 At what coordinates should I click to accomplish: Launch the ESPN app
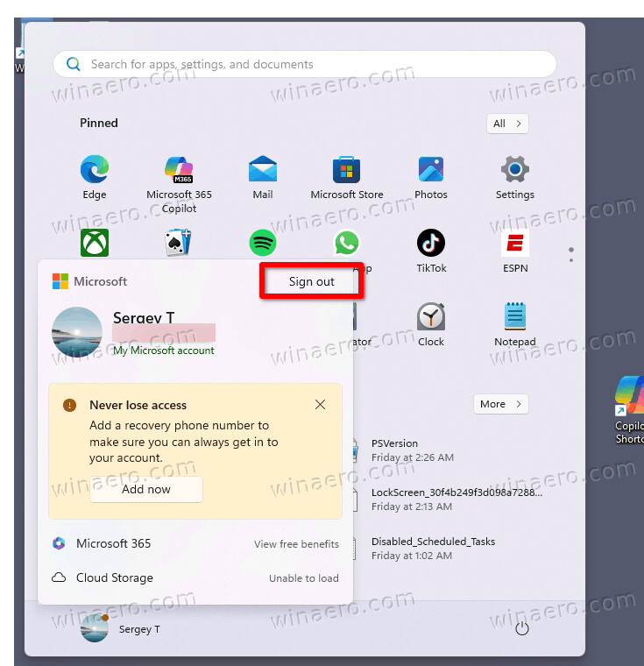pyautogui.click(x=515, y=251)
